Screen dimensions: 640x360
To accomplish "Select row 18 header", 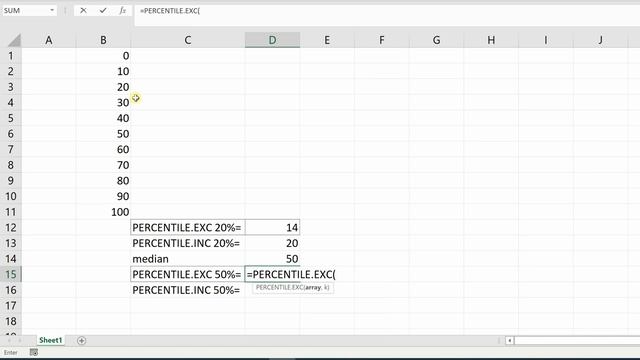I will (11, 321).
